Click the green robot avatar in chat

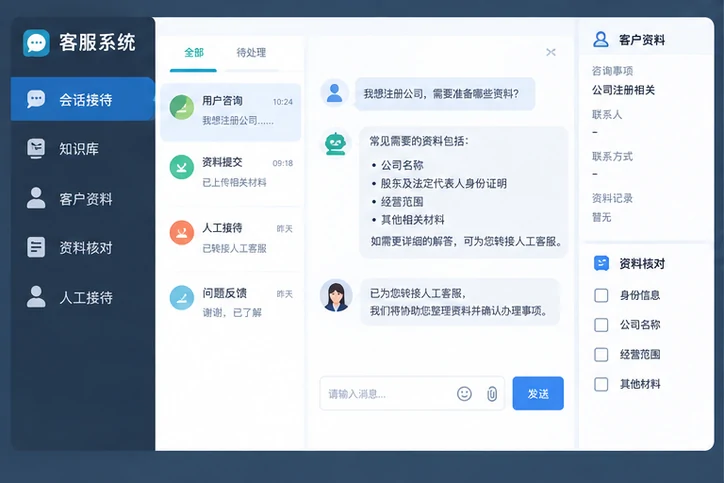point(335,144)
